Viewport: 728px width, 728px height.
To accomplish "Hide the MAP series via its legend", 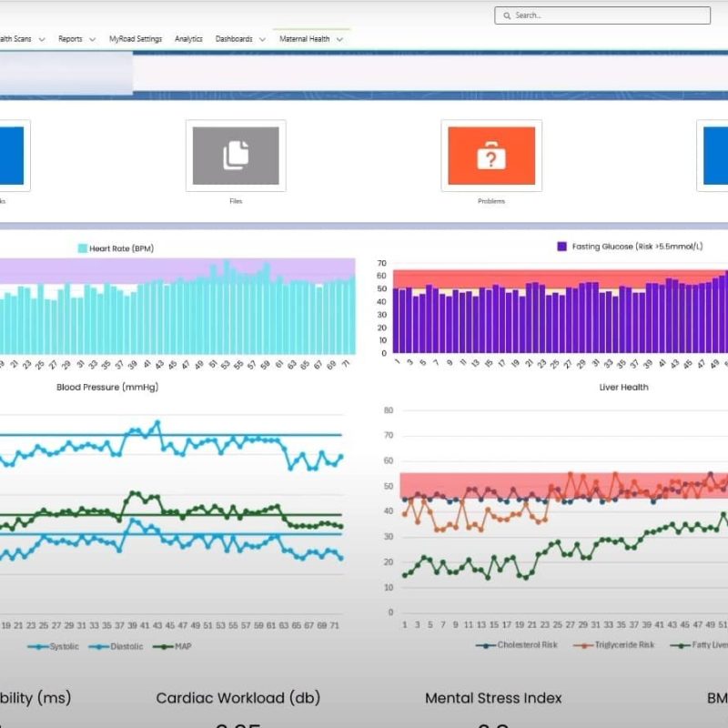I will click(x=174, y=646).
